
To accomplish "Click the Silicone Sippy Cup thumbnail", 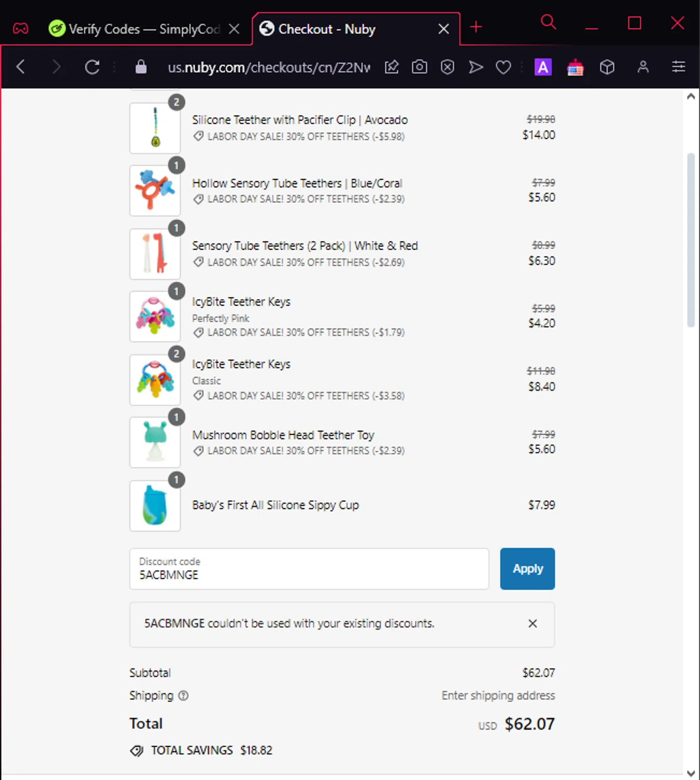I will [x=155, y=505].
